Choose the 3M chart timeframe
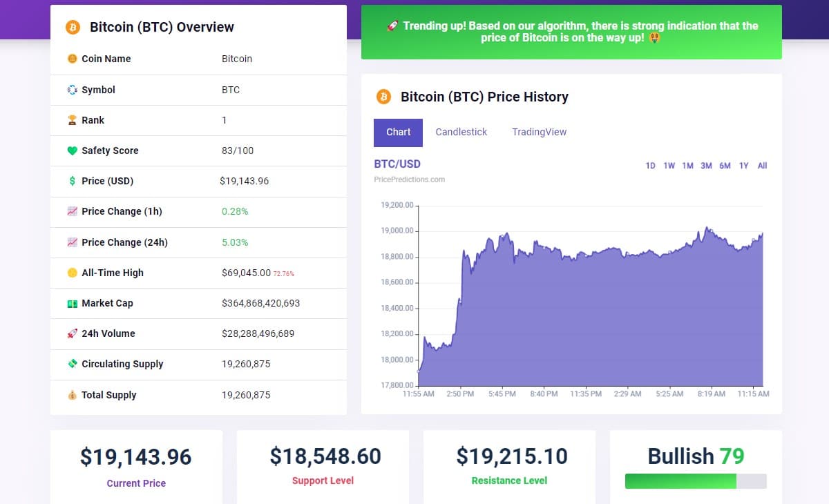The width and height of the screenshot is (829, 504). [706, 166]
